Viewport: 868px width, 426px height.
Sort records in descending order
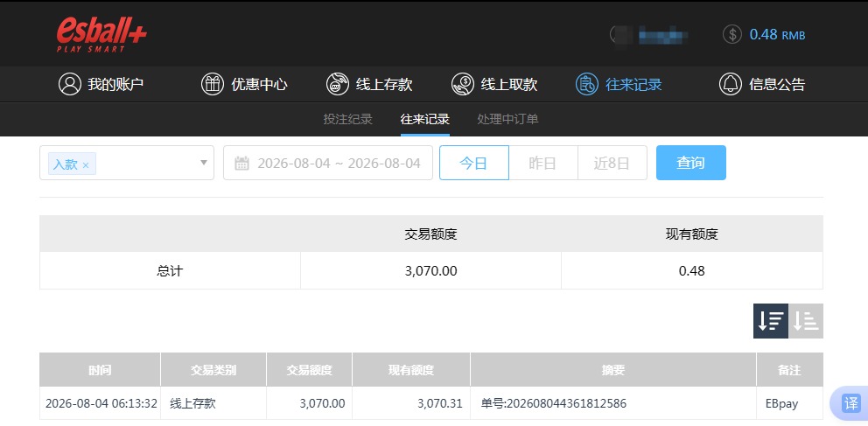point(771,321)
